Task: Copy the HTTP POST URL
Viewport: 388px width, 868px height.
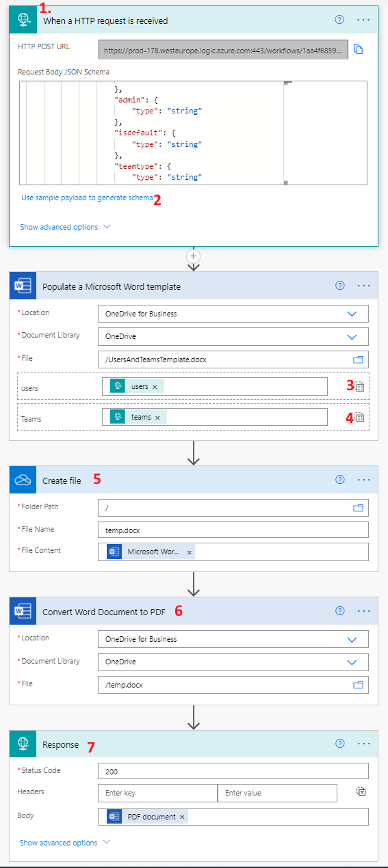Action: pyautogui.click(x=358, y=49)
